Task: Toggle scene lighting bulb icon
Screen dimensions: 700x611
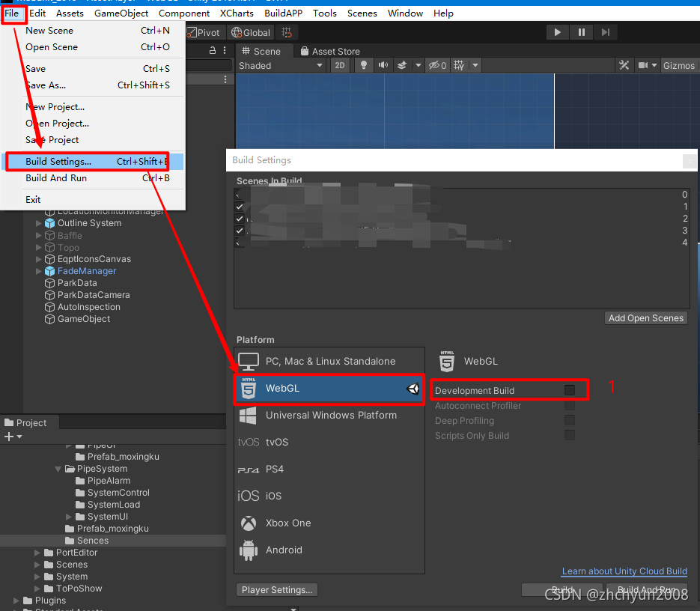Action: coord(364,66)
